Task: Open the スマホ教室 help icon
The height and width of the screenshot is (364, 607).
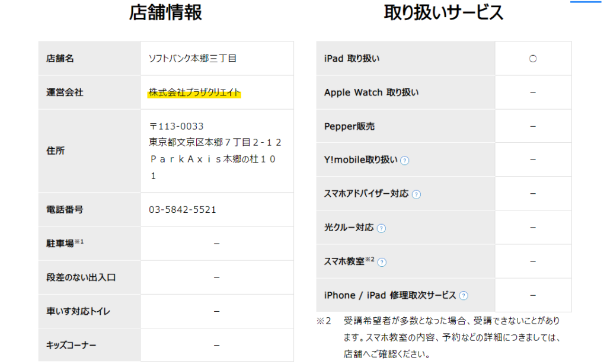Action: (382, 263)
